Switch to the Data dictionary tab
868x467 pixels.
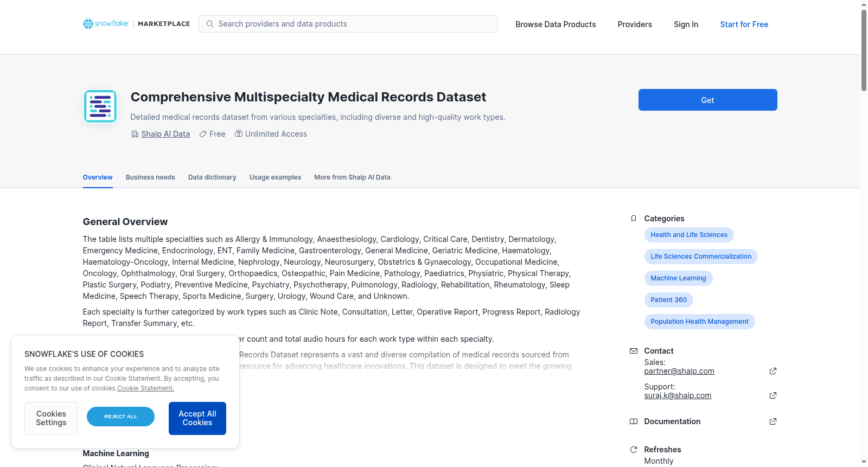click(x=212, y=177)
